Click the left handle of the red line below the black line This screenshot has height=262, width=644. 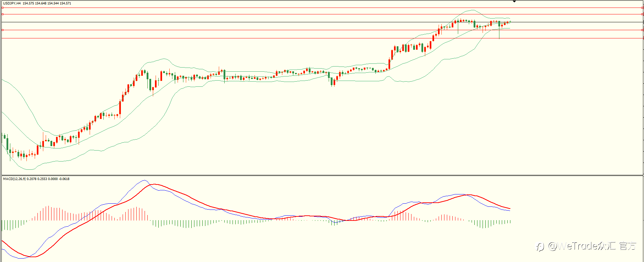(x=3, y=30)
